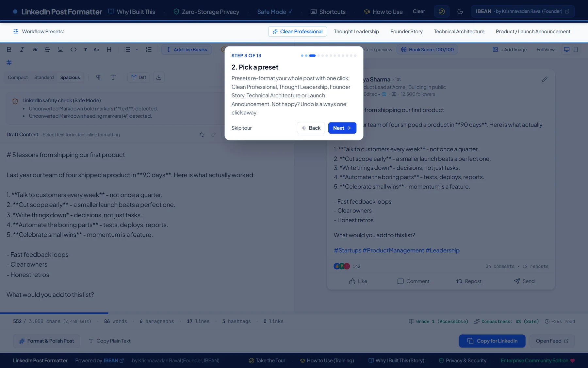
Task: Click the download draft icon
Action: tap(159, 77)
